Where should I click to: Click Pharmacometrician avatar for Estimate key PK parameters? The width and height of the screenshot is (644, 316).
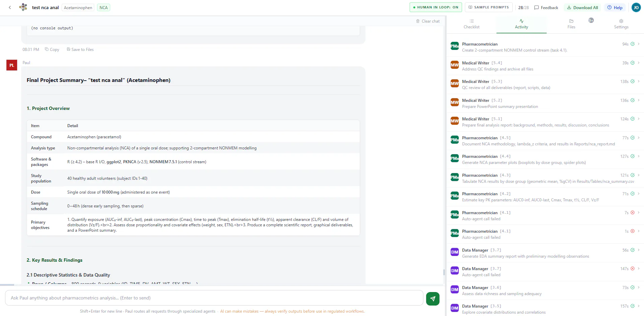455,196
